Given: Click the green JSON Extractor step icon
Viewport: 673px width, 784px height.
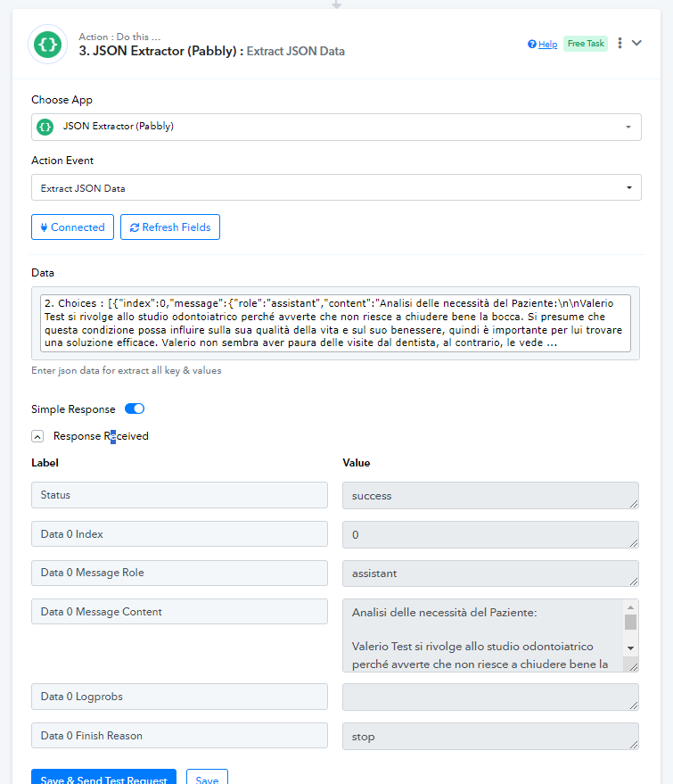Looking at the screenshot, I should (x=47, y=44).
